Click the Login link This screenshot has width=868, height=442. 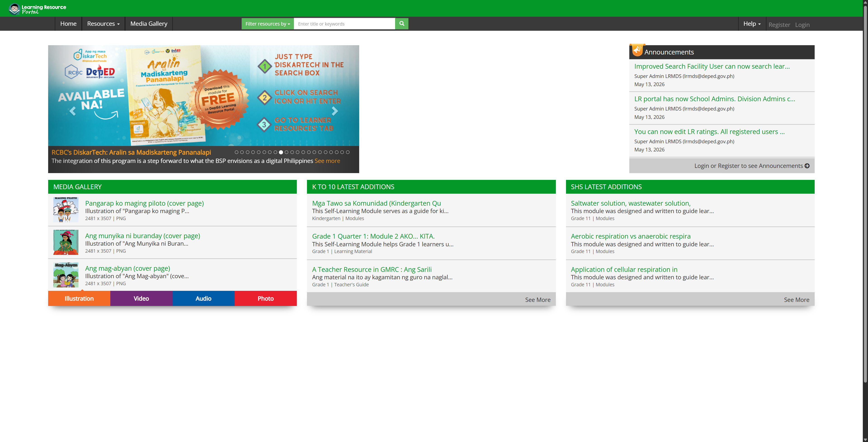click(802, 25)
